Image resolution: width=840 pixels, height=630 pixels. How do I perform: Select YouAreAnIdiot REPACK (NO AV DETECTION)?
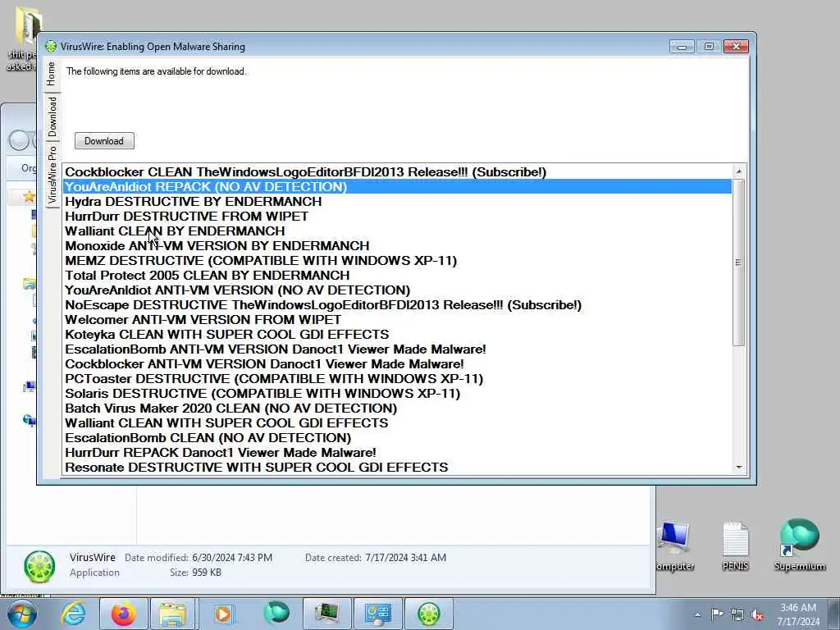click(397, 186)
